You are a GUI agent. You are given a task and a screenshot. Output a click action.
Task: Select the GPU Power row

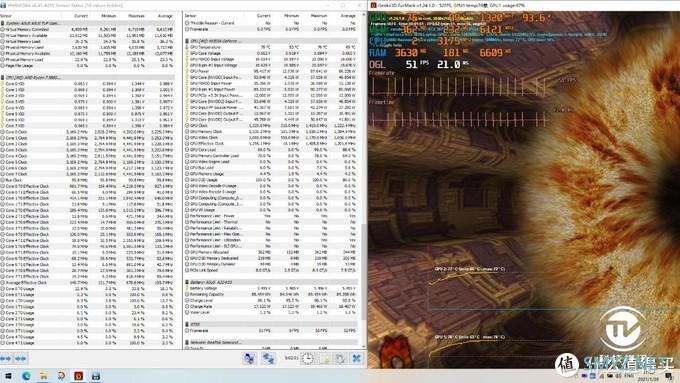(x=271, y=71)
